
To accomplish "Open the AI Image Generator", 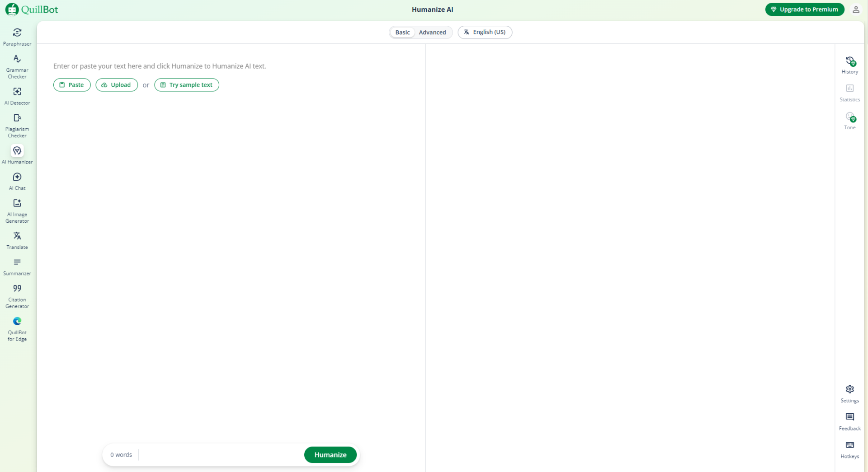I will pyautogui.click(x=17, y=210).
